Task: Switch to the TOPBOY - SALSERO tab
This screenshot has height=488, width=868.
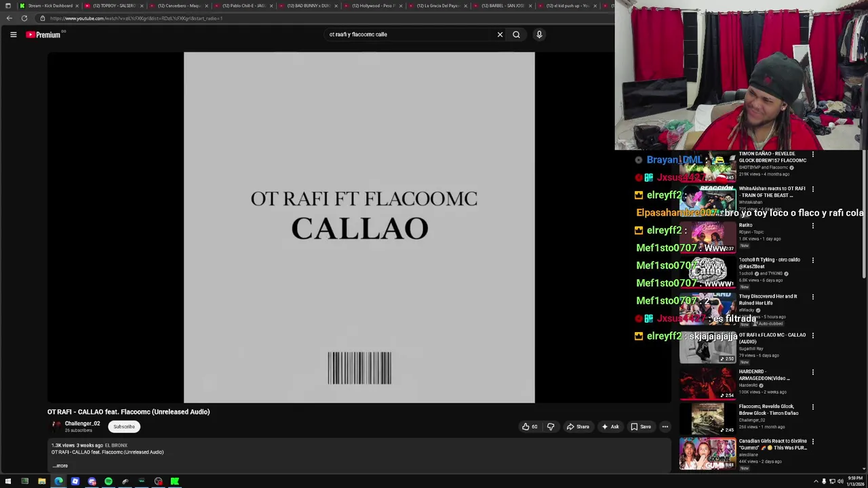Action: coord(114,5)
